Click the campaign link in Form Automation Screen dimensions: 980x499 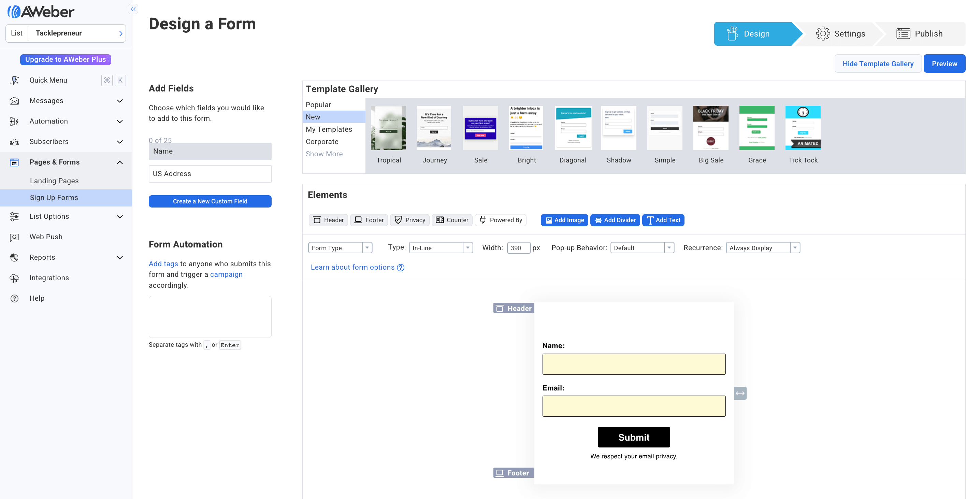pos(226,274)
